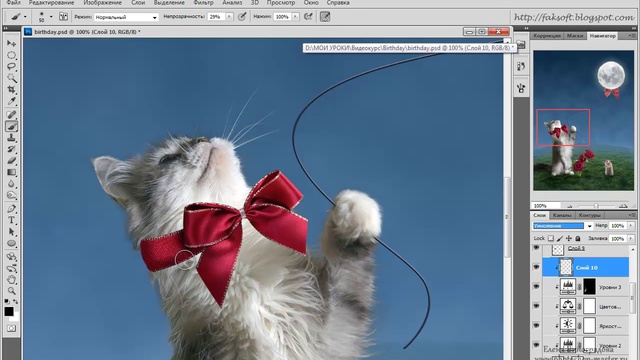The height and width of the screenshot is (360, 640).
Task: Click the opacity input field 29%
Action: pos(216,17)
